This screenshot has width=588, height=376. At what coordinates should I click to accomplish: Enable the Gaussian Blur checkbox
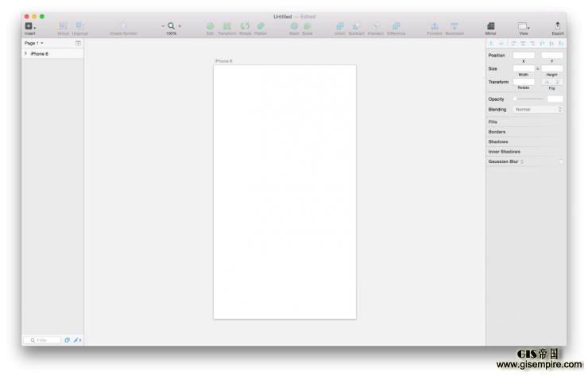pyautogui.click(x=560, y=161)
